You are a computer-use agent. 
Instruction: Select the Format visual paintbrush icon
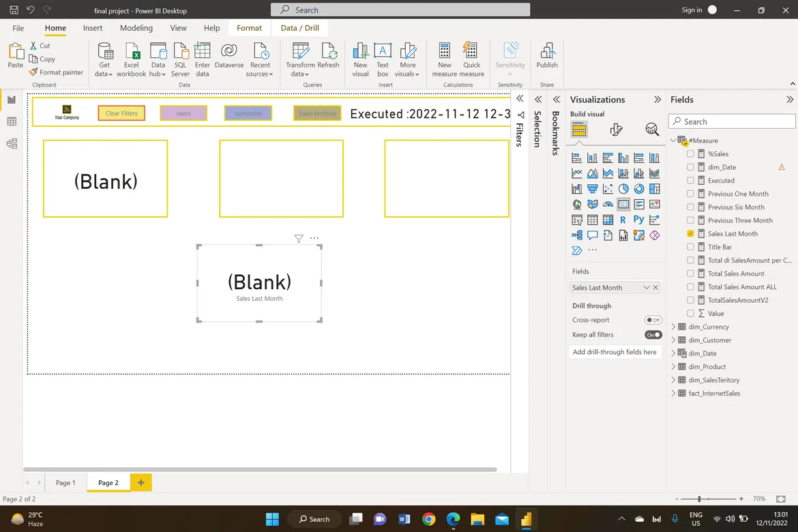coord(616,130)
